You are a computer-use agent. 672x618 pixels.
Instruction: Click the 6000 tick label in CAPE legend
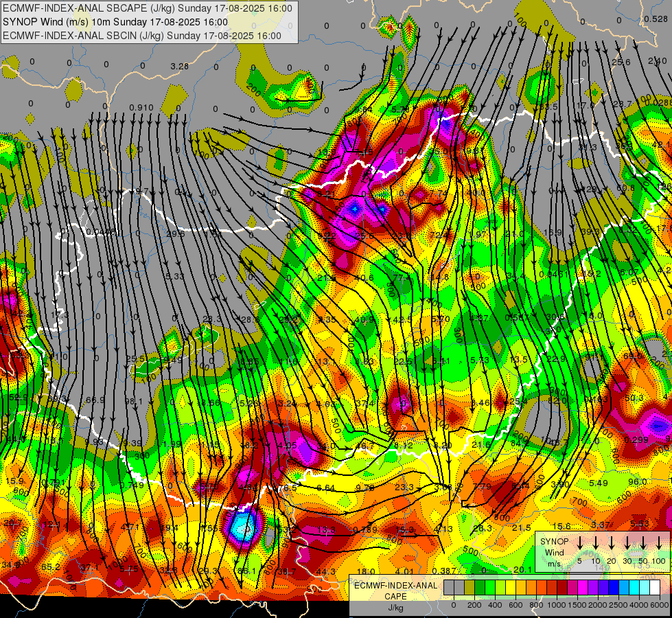660,605
